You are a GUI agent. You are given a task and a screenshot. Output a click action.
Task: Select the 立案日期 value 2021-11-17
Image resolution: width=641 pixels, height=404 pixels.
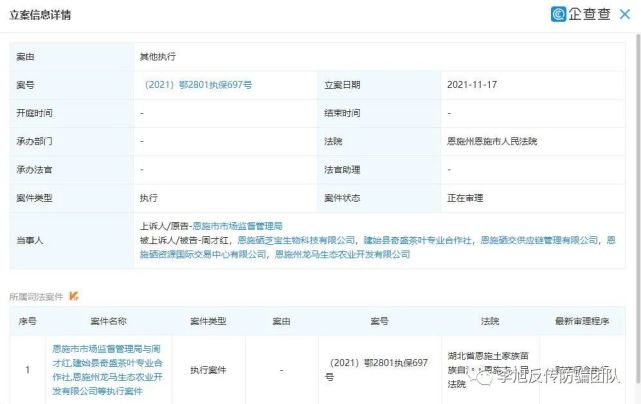[472, 85]
